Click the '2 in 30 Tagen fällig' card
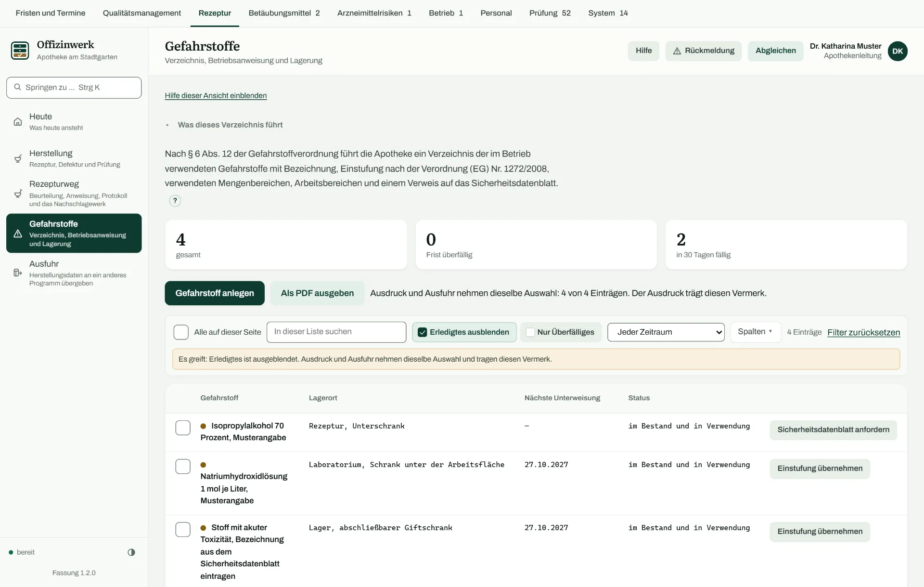 click(x=786, y=245)
